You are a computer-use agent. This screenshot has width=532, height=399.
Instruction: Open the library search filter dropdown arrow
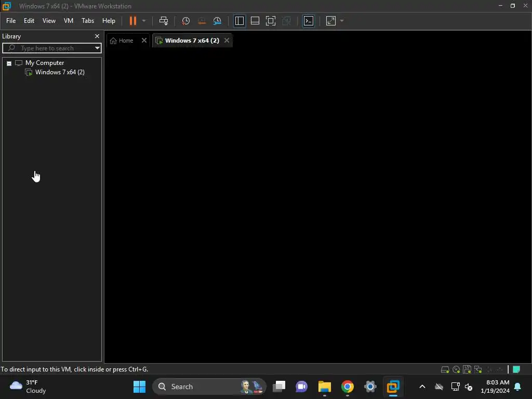[97, 48]
